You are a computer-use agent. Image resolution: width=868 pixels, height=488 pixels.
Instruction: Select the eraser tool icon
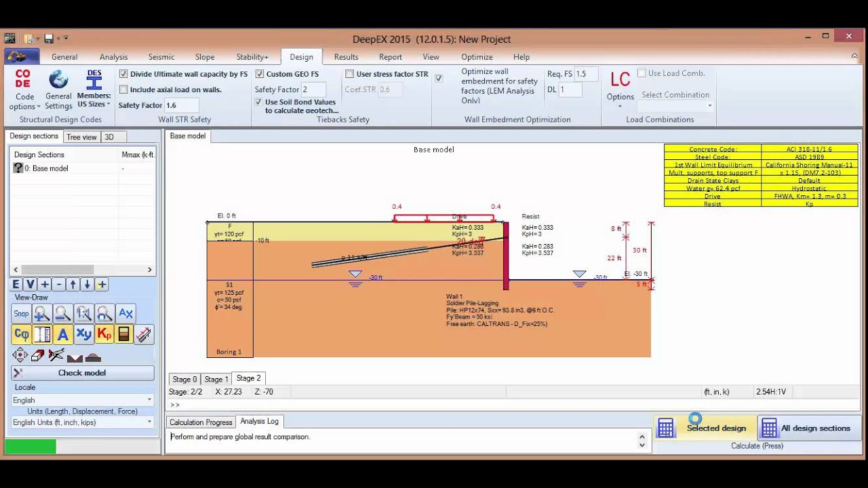click(38, 355)
